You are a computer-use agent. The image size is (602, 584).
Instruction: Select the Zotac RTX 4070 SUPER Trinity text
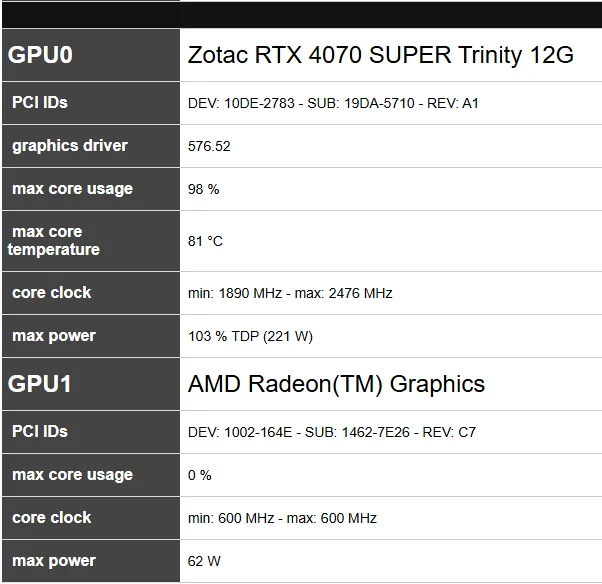click(380, 55)
